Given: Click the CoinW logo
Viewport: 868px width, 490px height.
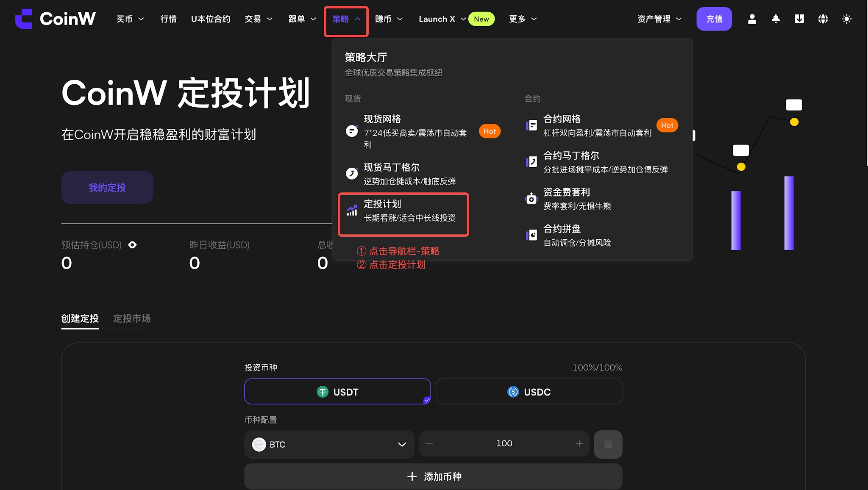Looking at the screenshot, I should point(56,19).
